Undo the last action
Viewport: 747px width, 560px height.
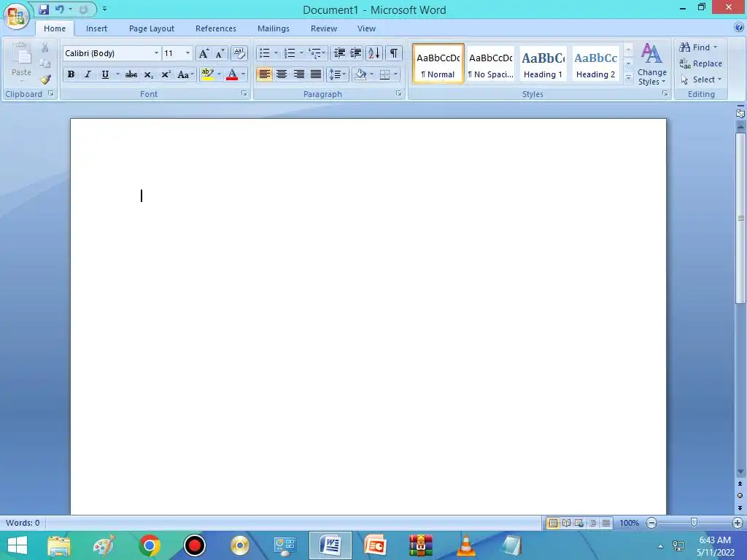click(60, 9)
